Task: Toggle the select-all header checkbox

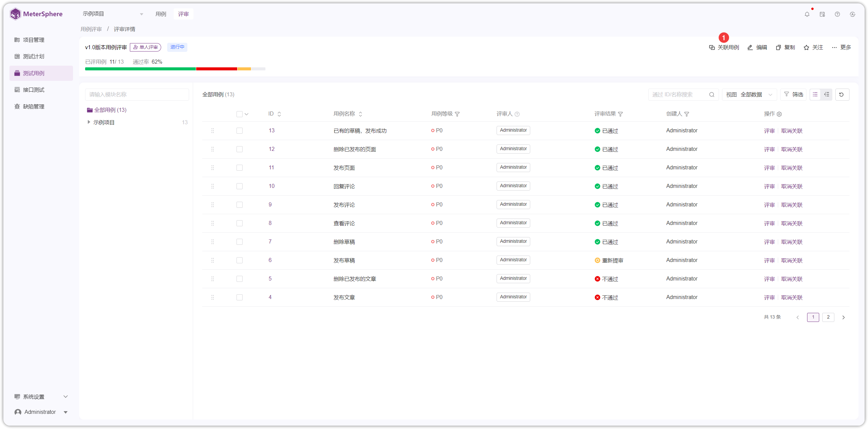Action: click(240, 114)
